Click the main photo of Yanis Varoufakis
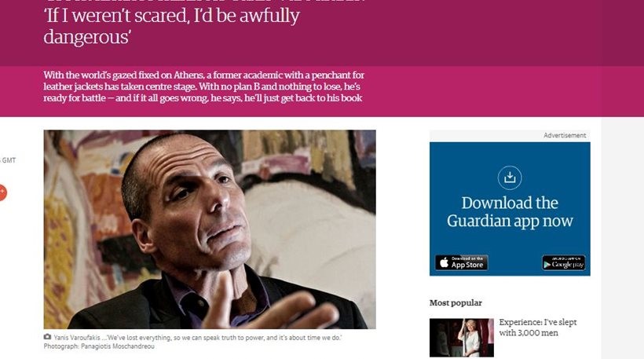The image size is (644, 359). click(210, 229)
